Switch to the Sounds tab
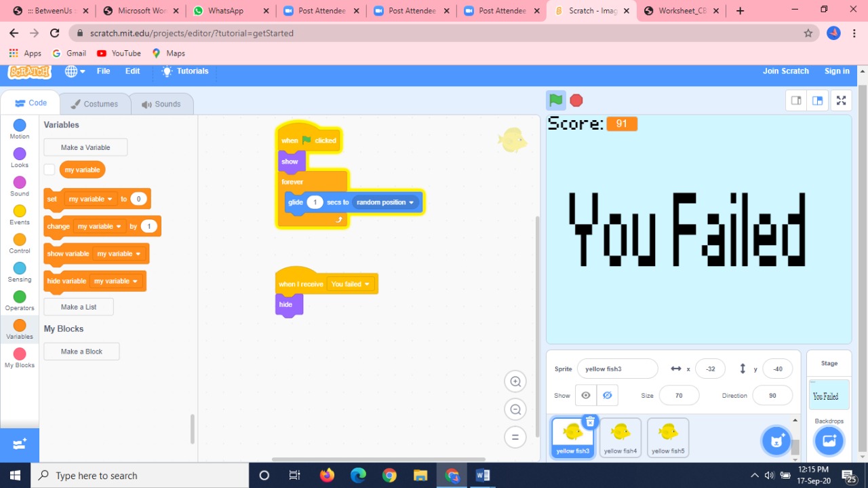Image resolution: width=868 pixels, height=488 pixels. 161,104
